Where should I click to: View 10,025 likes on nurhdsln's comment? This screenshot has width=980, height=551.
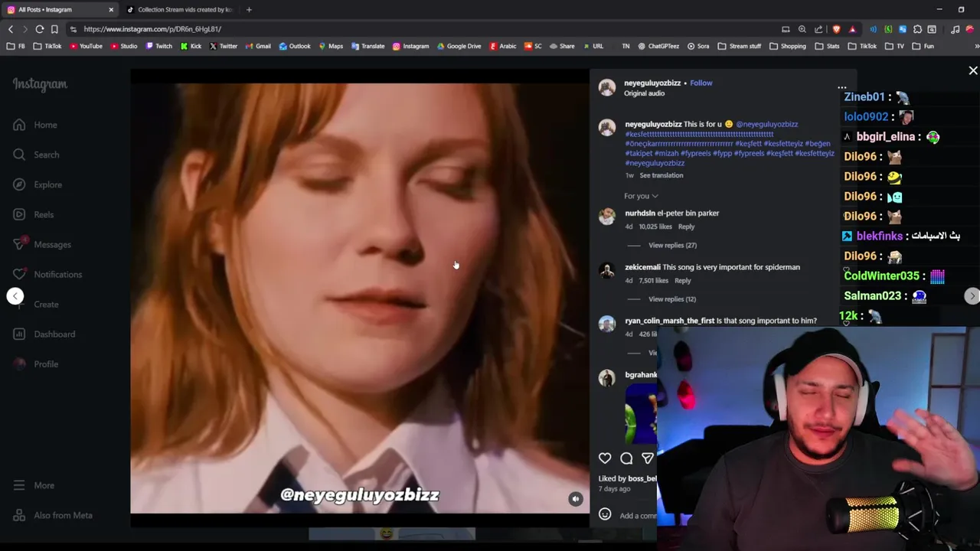(x=655, y=227)
